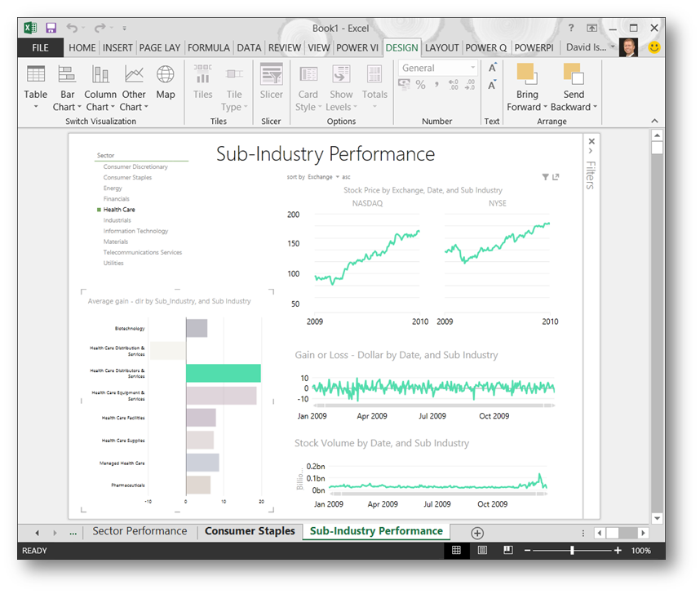Open Send Backward arrange options

point(574,87)
